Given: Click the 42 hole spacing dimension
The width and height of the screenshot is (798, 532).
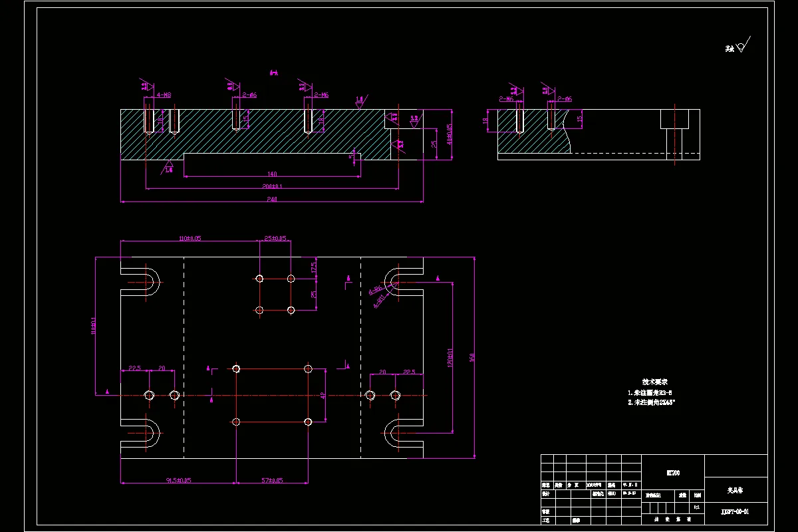Looking at the screenshot, I should [x=323, y=395].
